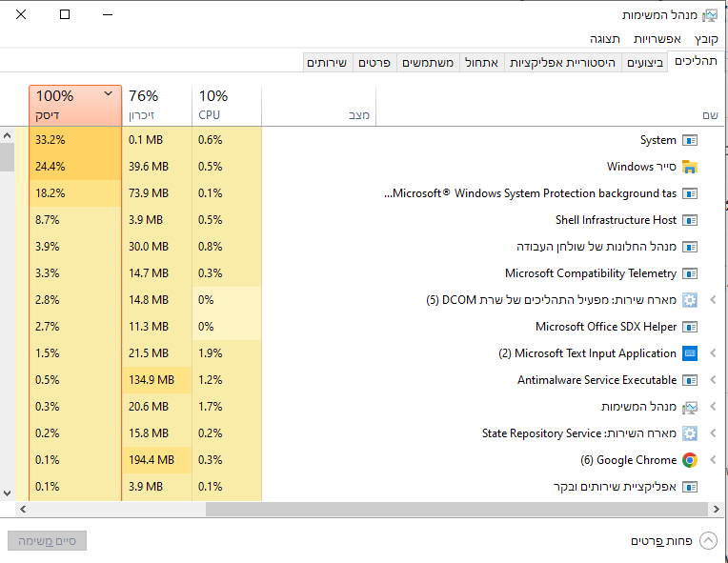This screenshot has height=563, width=728.
Task: Click the vertical scrollbar thumb
Action: (7, 157)
